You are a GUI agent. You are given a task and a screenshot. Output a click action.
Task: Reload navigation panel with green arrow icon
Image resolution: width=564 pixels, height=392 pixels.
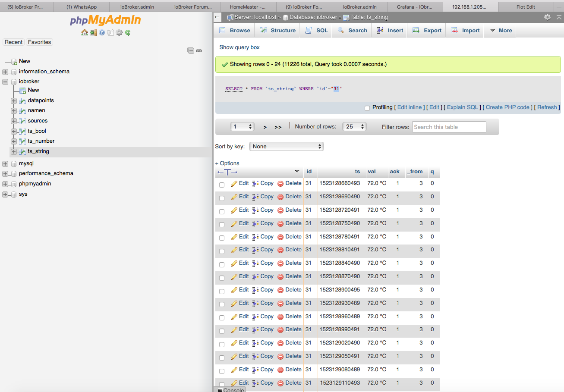(128, 32)
